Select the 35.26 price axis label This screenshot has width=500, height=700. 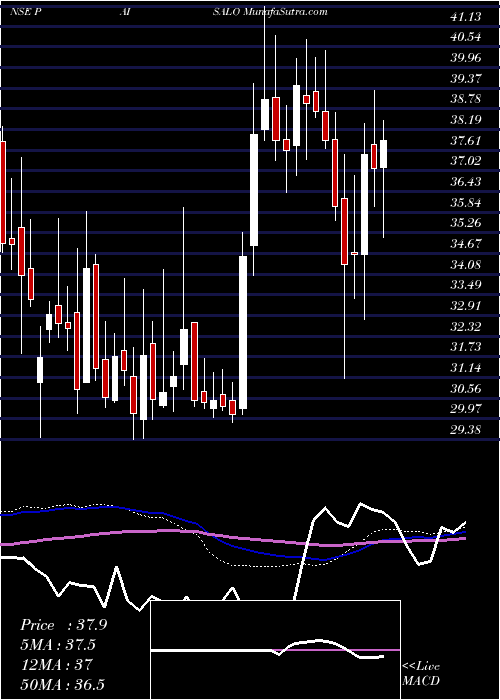tap(466, 223)
